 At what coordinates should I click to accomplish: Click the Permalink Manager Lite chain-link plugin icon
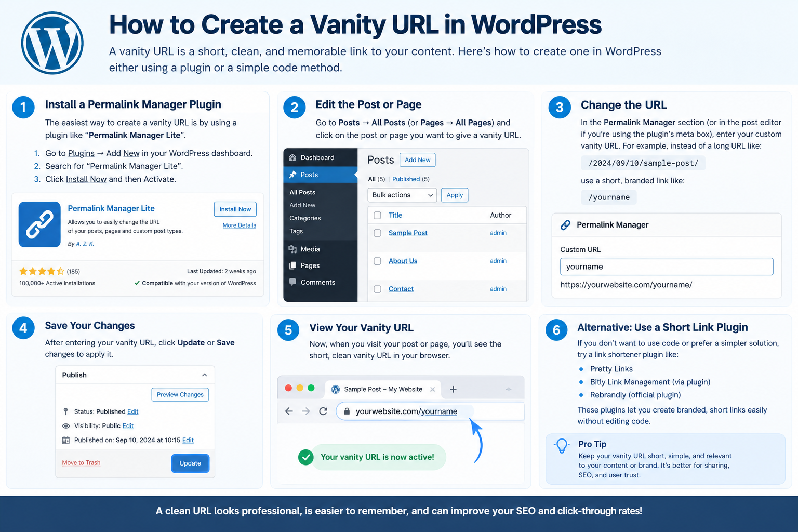pos(39,224)
